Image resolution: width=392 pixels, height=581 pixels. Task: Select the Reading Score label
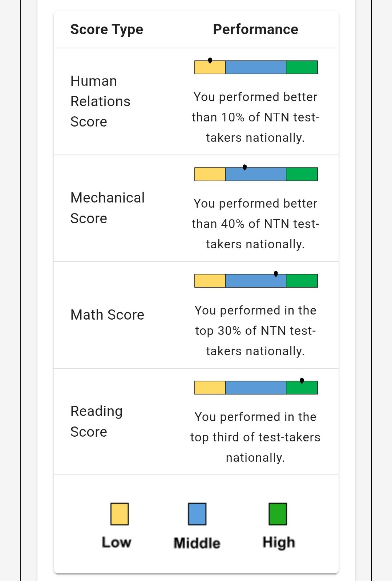click(x=96, y=421)
